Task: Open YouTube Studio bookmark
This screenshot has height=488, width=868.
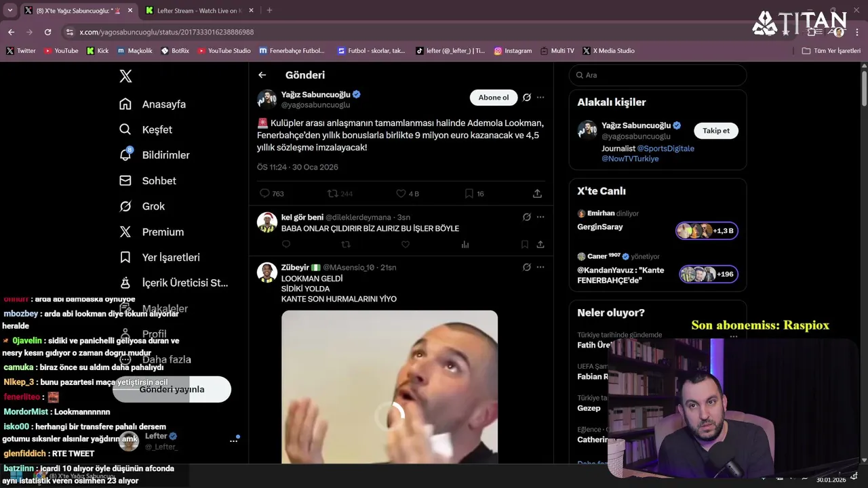Action: click(224, 51)
